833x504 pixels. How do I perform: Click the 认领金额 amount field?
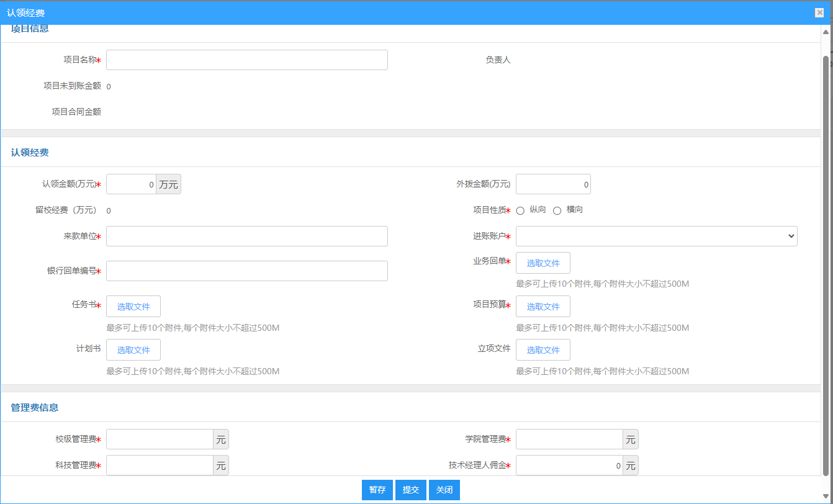[131, 184]
